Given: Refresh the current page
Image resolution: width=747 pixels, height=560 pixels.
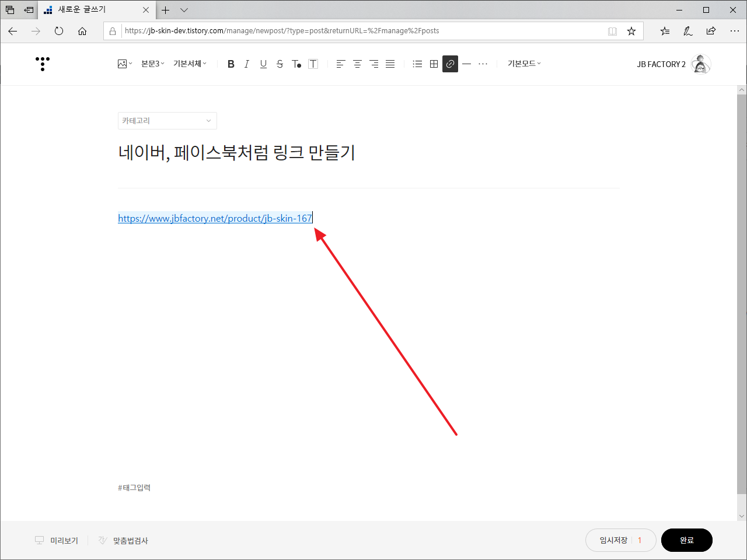Looking at the screenshot, I should tap(59, 32).
